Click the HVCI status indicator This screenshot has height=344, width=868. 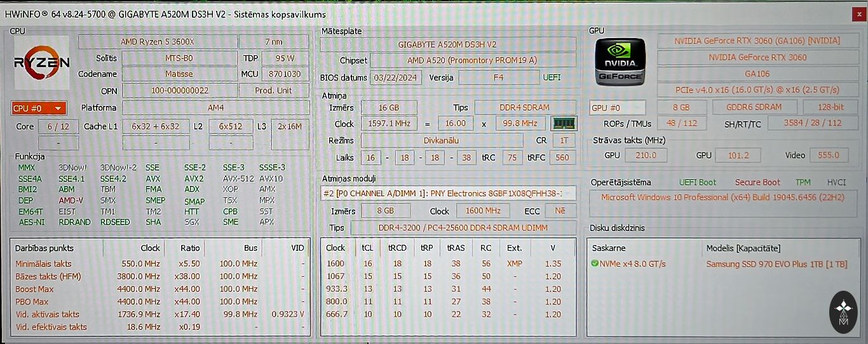pos(836,182)
